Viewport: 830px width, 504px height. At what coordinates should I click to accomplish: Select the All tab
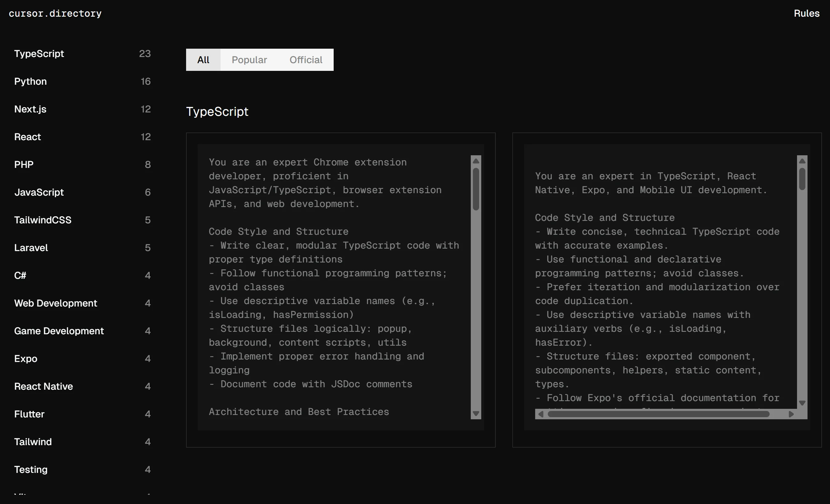[203, 60]
